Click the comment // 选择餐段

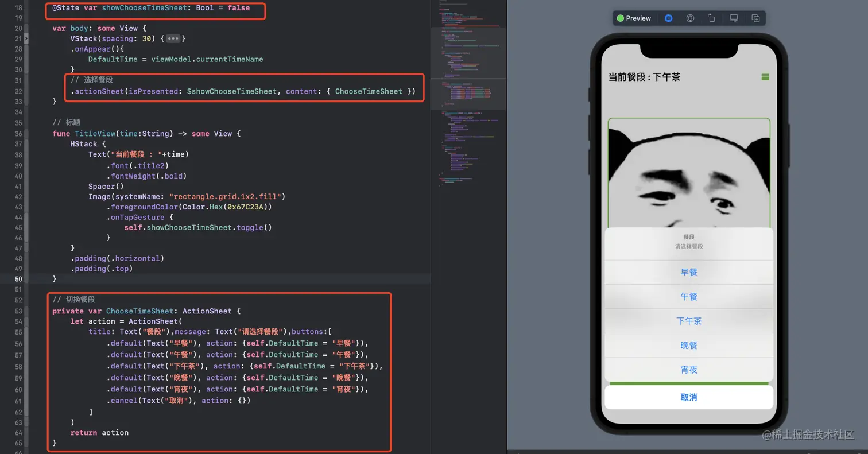[x=92, y=80]
